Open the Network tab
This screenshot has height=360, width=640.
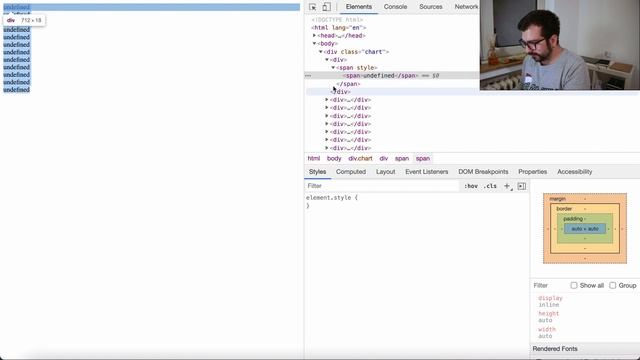coord(466,7)
